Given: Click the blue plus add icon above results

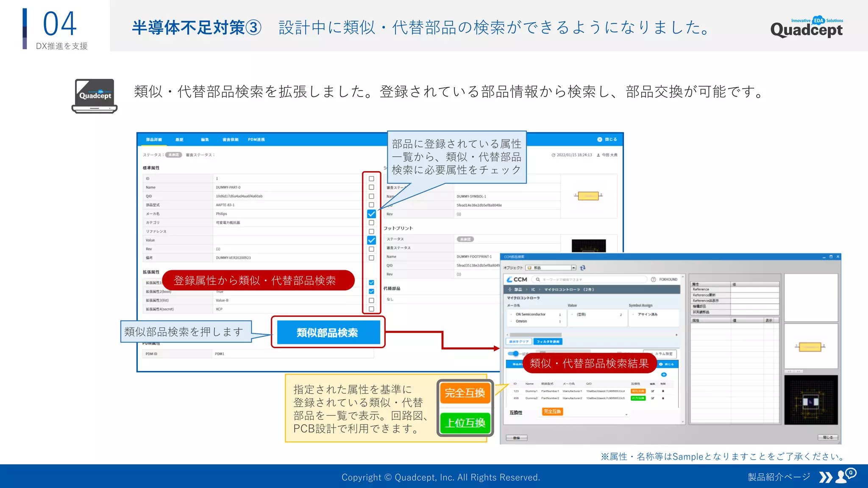Looking at the screenshot, I should point(664,374).
